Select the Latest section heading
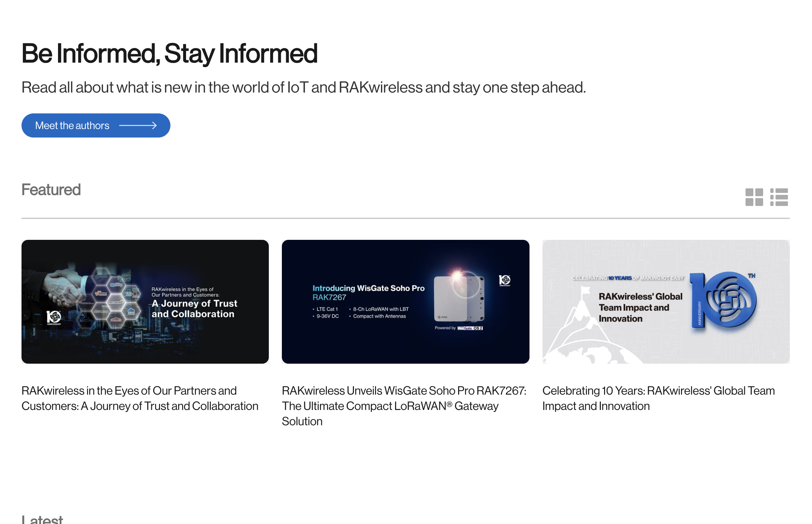The image size is (812, 524). pos(42,519)
